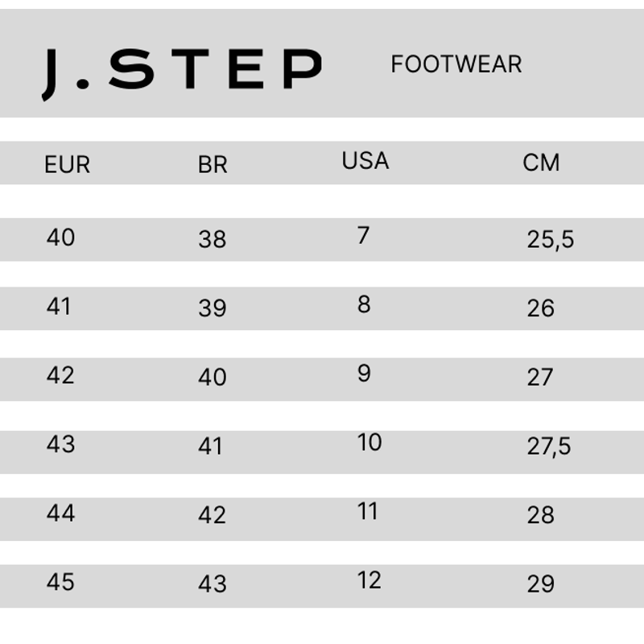Click EUR size 44 cell

pos(61,514)
